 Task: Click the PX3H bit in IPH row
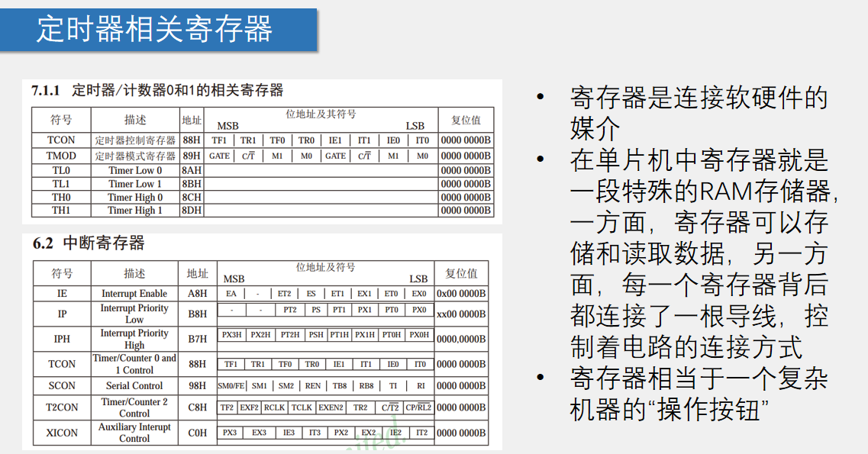(232, 334)
